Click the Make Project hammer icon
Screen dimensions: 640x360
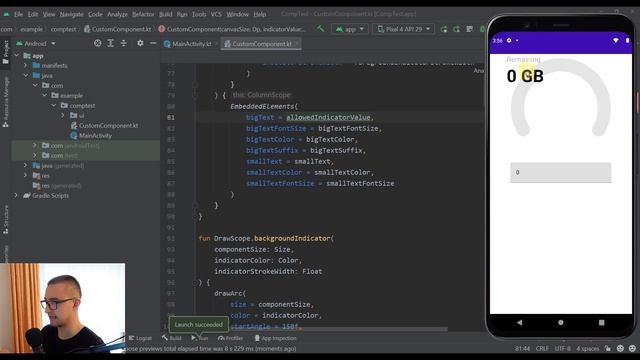[x=321, y=29]
